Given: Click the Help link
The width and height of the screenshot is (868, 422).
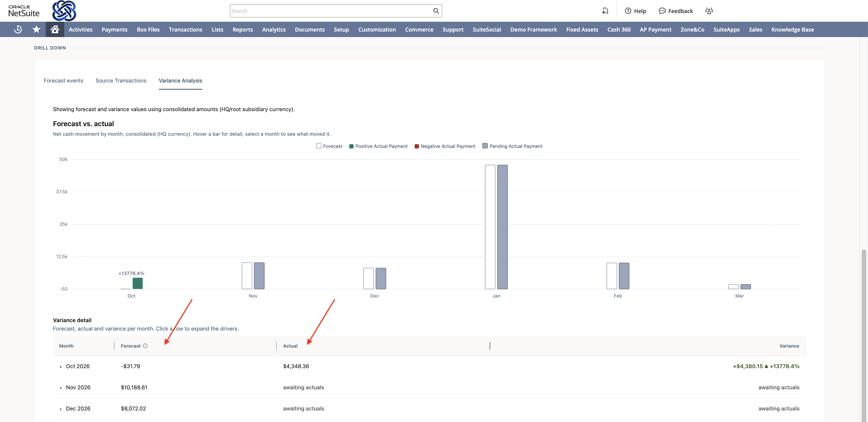Looking at the screenshot, I should click(x=640, y=11).
